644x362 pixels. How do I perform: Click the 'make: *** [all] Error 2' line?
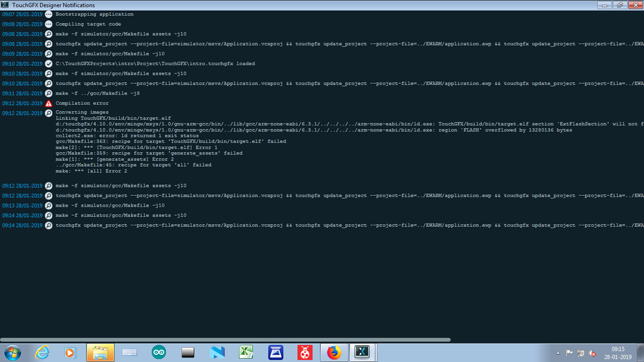(92, 171)
